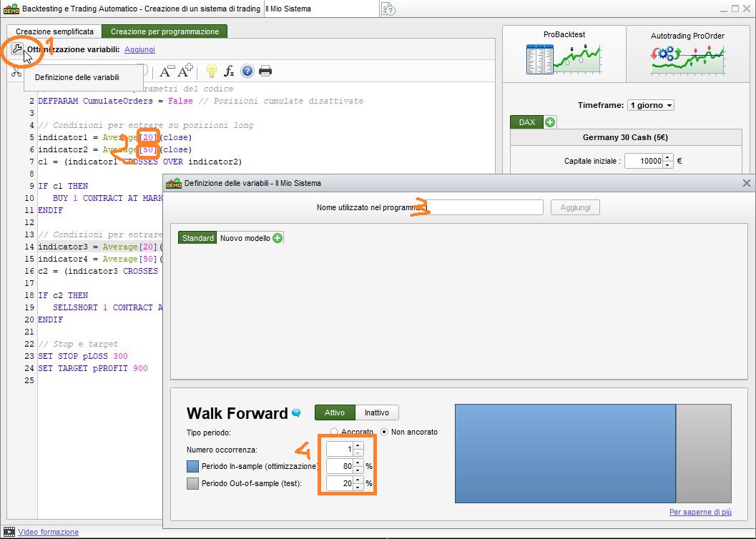Image resolution: width=756 pixels, height=539 pixels.
Task: Set Walk Forward to Attivo
Action: (x=335, y=412)
